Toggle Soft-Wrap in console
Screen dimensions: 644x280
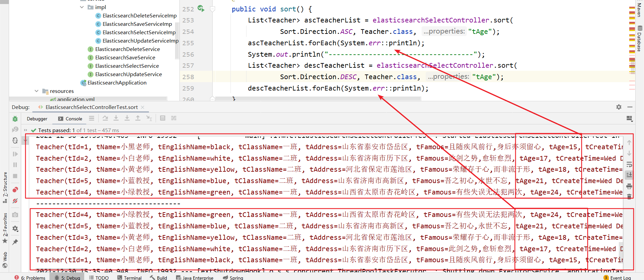point(629,165)
